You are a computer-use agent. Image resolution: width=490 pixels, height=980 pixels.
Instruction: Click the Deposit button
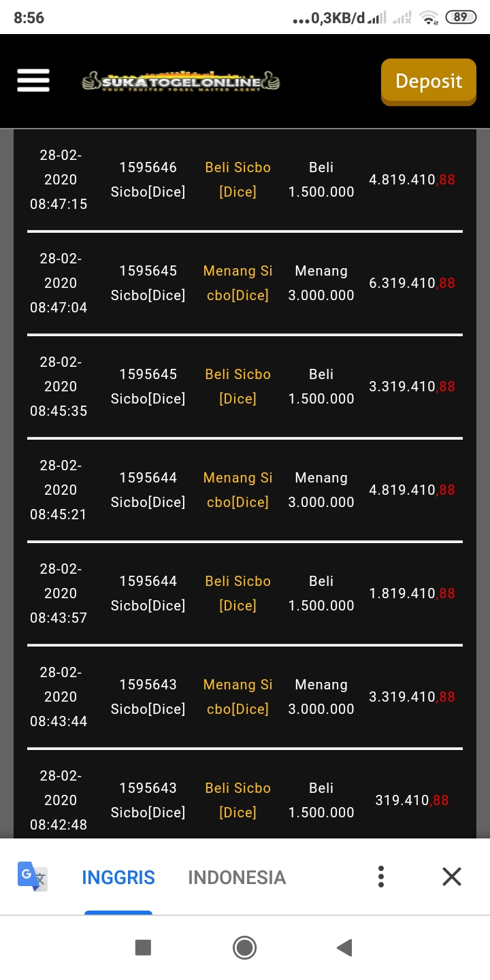(x=428, y=82)
